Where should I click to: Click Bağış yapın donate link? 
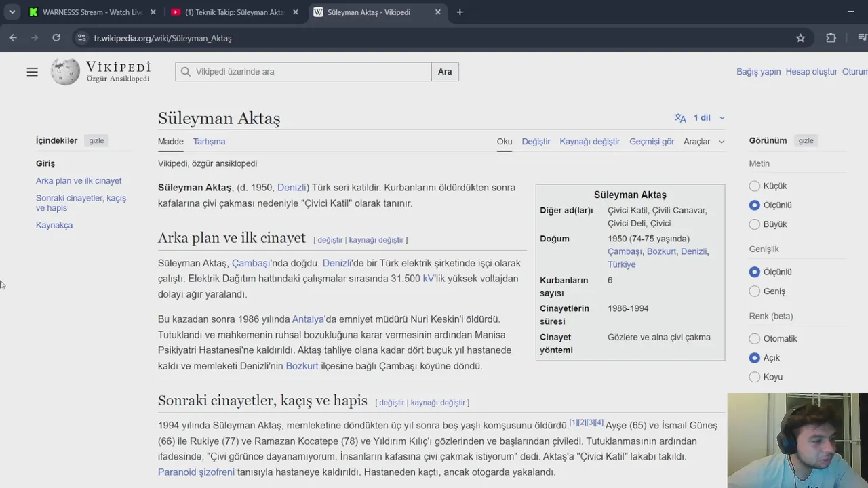758,72
